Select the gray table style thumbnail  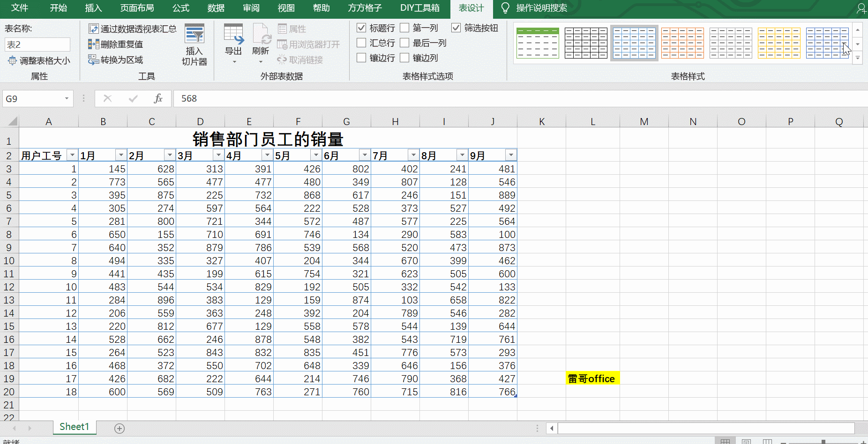tap(731, 43)
